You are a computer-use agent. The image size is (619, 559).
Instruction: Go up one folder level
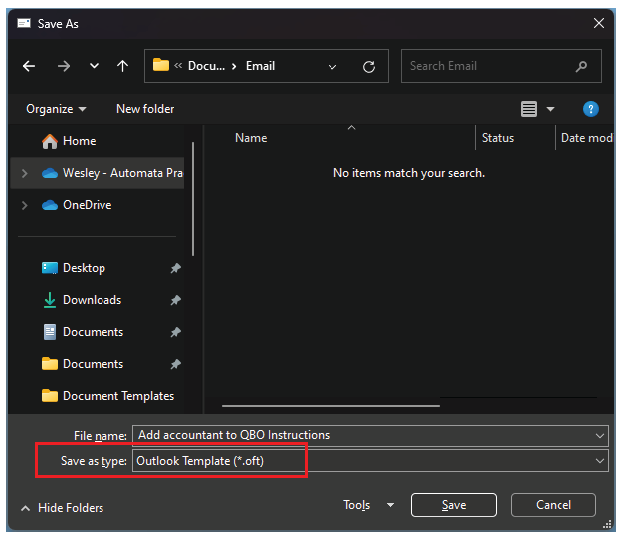point(122,67)
